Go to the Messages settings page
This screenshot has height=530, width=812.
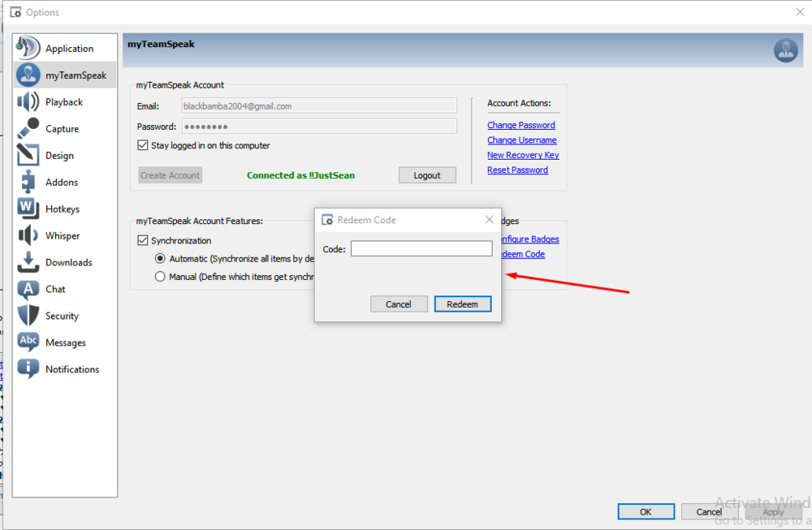(x=65, y=343)
